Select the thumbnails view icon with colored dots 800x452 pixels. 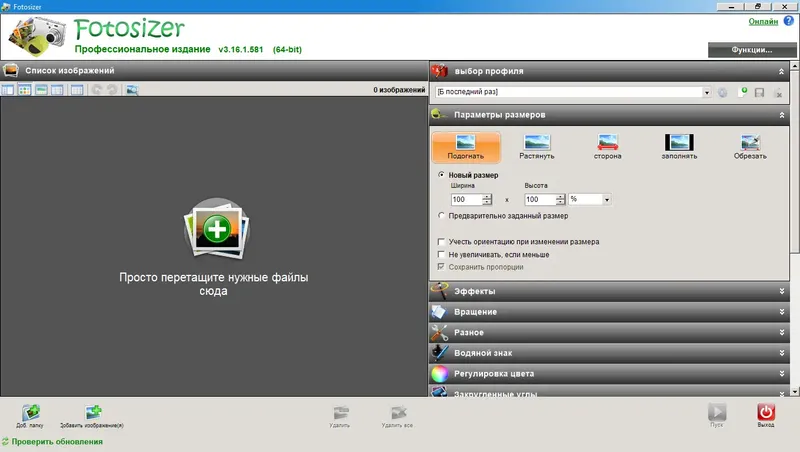click(24, 90)
